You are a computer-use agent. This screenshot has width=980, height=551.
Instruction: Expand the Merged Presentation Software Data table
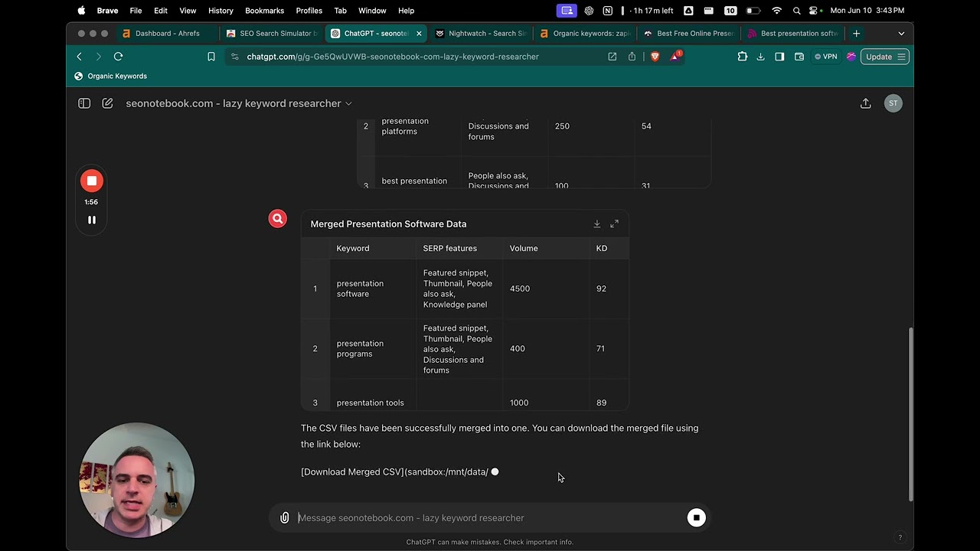(614, 223)
